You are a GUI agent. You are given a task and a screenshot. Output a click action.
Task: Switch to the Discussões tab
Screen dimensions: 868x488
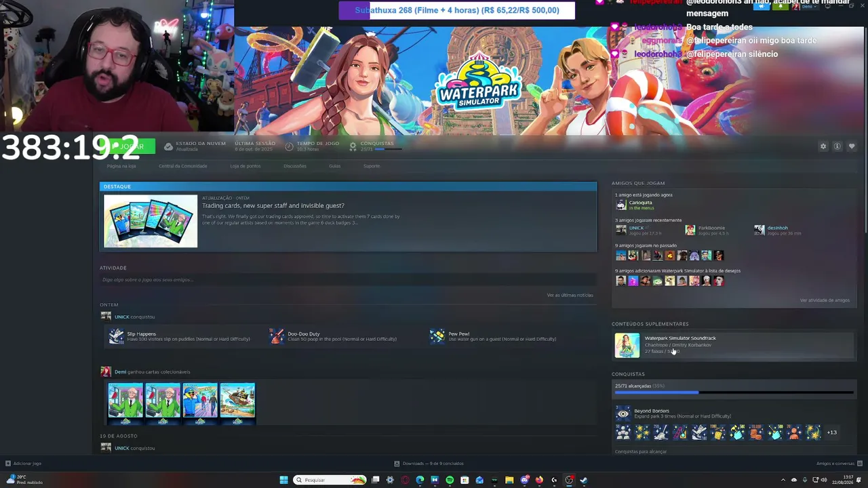[295, 166]
